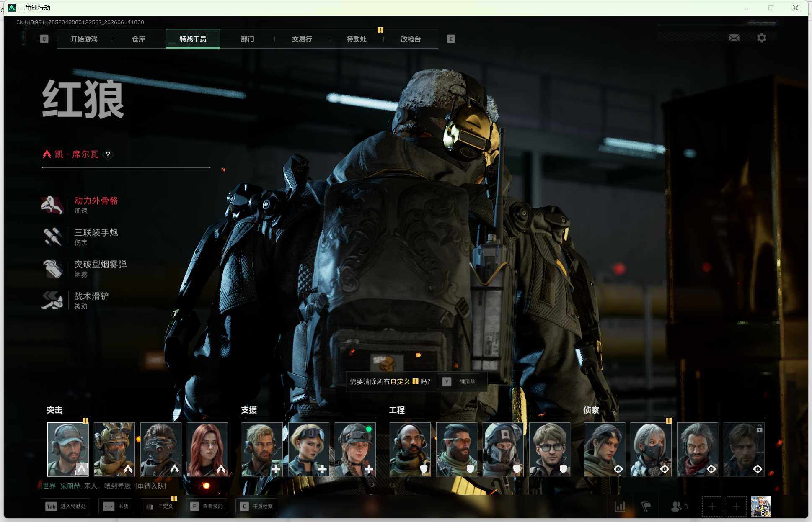Select the dark-haired woman 侦察 operator portrait
Image resolution: width=812 pixels, height=522 pixels.
pos(605,449)
